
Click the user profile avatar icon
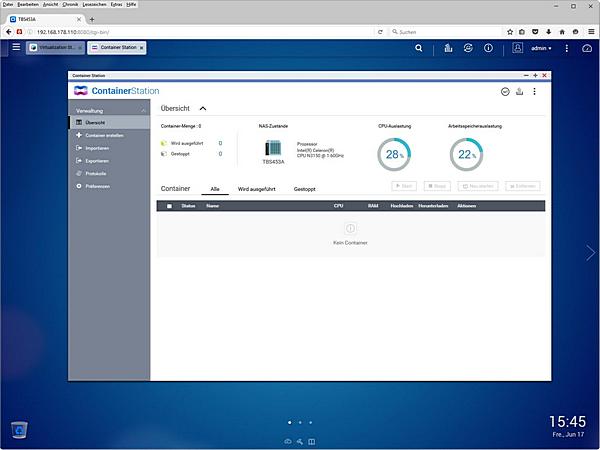pyautogui.click(x=517, y=48)
